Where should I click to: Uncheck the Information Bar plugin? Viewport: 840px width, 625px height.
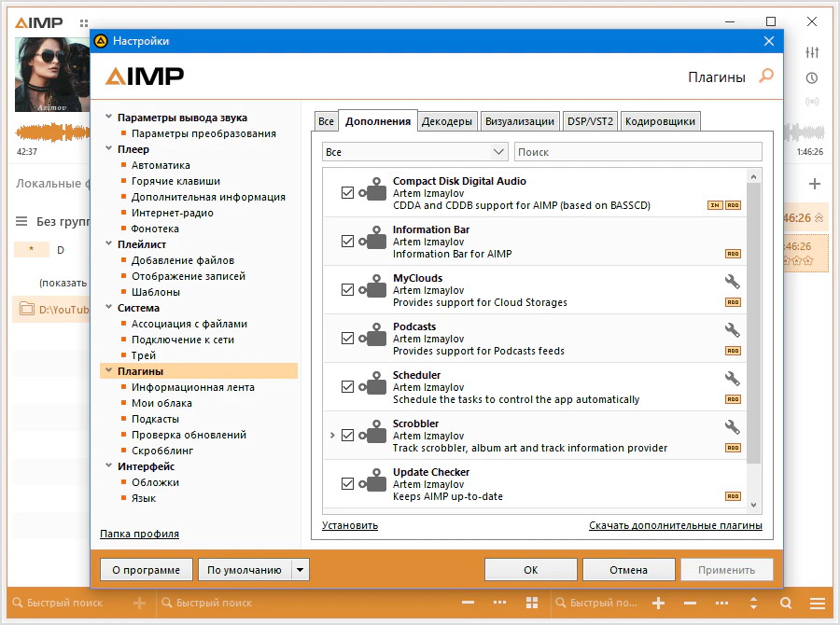(x=348, y=242)
